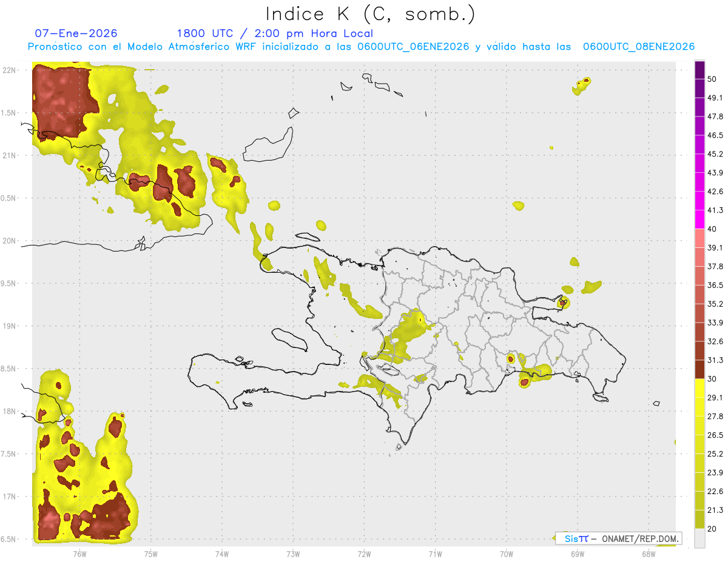Click the colorbar value '45.2'
Screen dimensions: 728x562
[x=715, y=154]
